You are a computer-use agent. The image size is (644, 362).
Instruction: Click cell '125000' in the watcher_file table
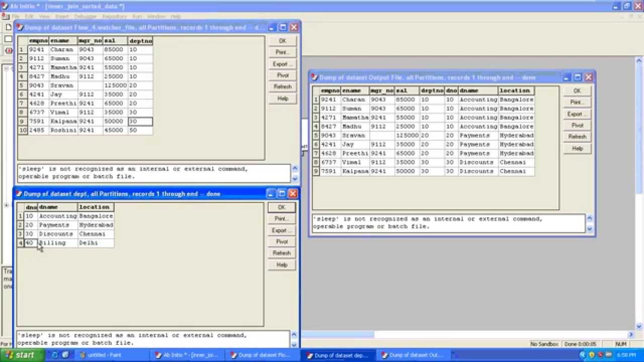coord(115,85)
